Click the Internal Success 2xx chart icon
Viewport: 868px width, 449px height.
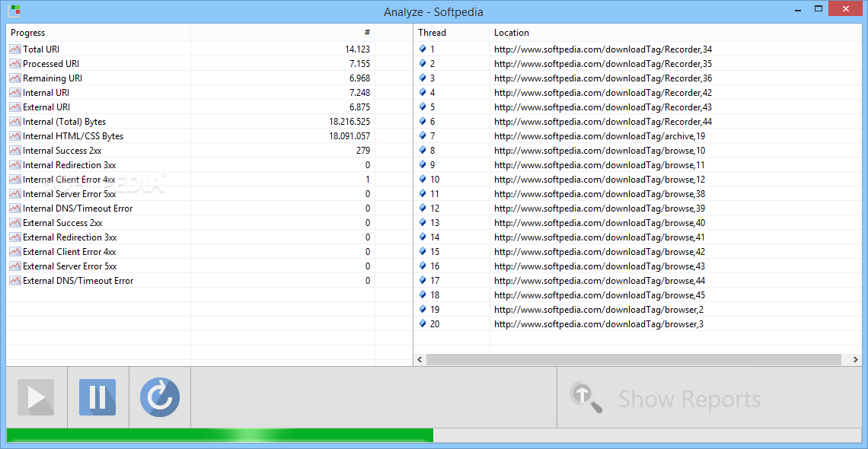[x=15, y=151]
